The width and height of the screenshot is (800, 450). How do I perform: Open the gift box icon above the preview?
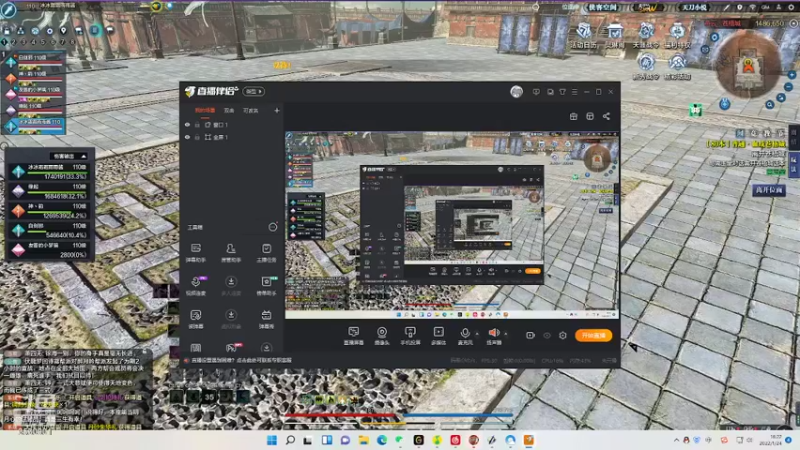click(573, 116)
